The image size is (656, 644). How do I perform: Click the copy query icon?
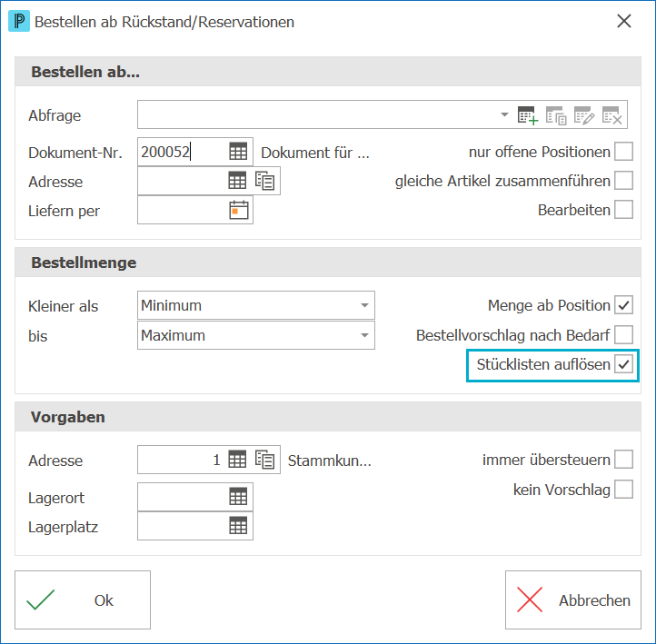coord(556,115)
